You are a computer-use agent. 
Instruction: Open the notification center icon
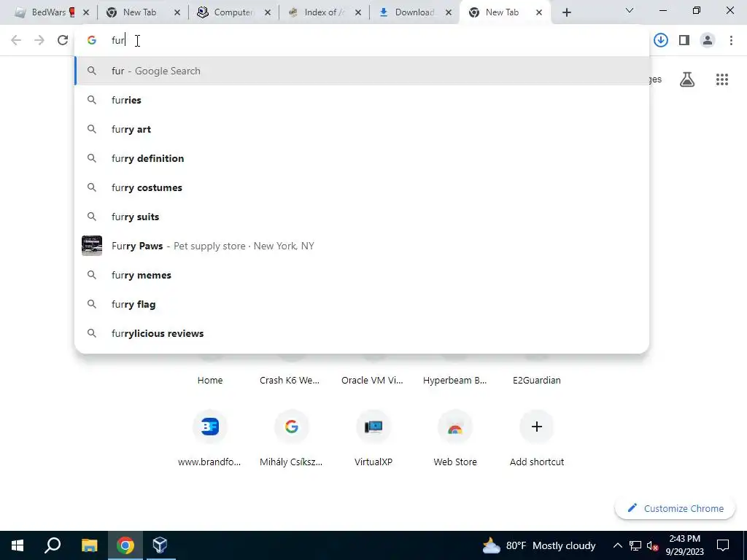(x=723, y=545)
